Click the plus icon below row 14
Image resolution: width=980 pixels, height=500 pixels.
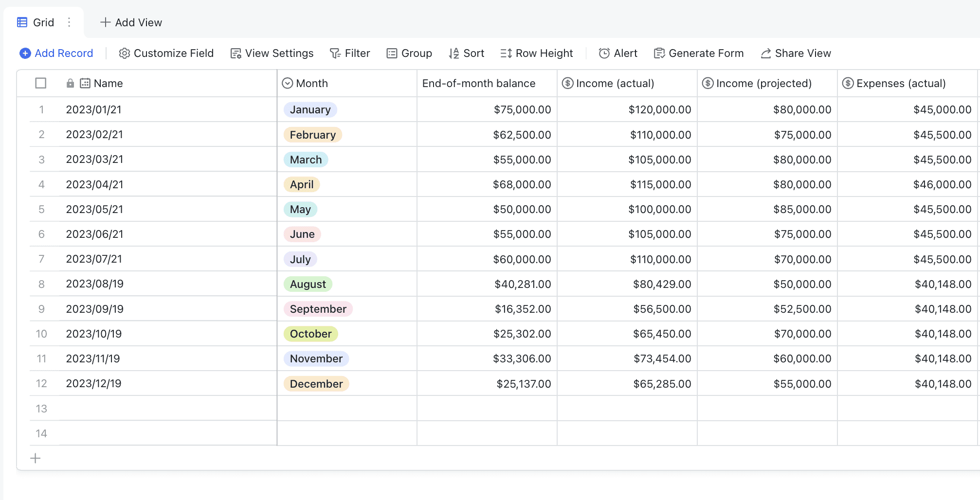(x=36, y=458)
